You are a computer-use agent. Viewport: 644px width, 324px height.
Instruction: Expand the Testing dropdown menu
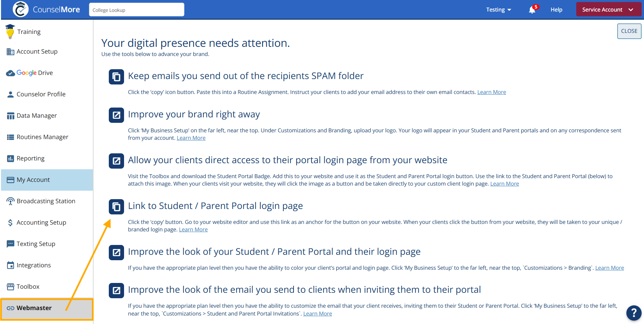498,10
